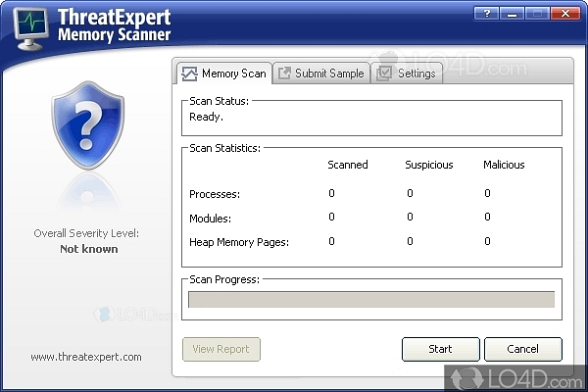Click the 'Scanned' column header
Viewport: 588px width, 392px height.
[348, 165]
